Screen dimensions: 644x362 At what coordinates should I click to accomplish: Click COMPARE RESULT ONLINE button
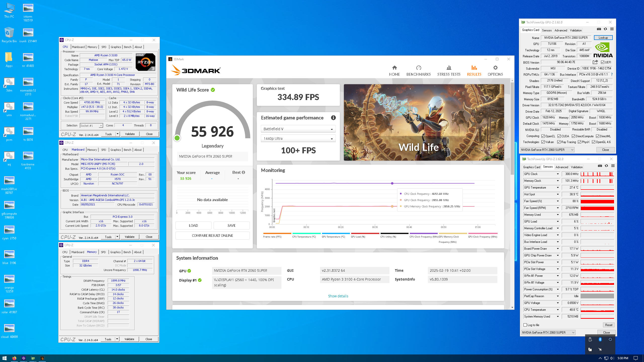pyautogui.click(x=212, y=236)
